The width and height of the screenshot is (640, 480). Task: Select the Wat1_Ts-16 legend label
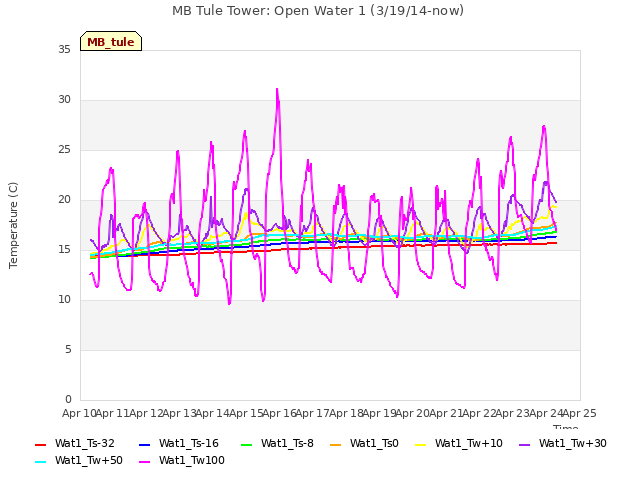189,443
